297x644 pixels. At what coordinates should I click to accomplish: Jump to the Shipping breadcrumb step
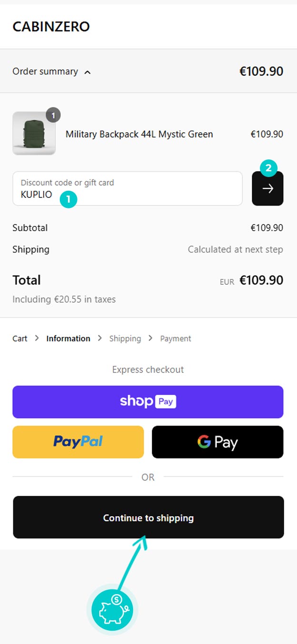[125, 338]
